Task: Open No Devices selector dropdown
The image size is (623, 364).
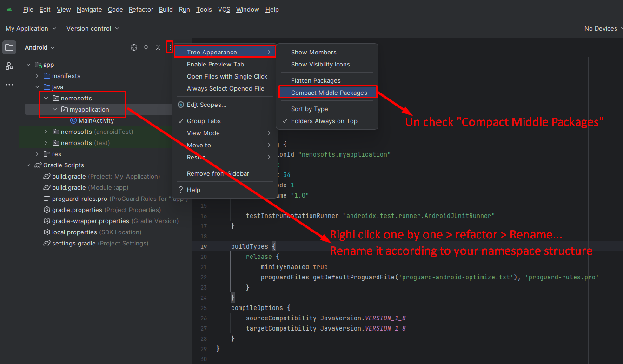Action: click(603, 28)
